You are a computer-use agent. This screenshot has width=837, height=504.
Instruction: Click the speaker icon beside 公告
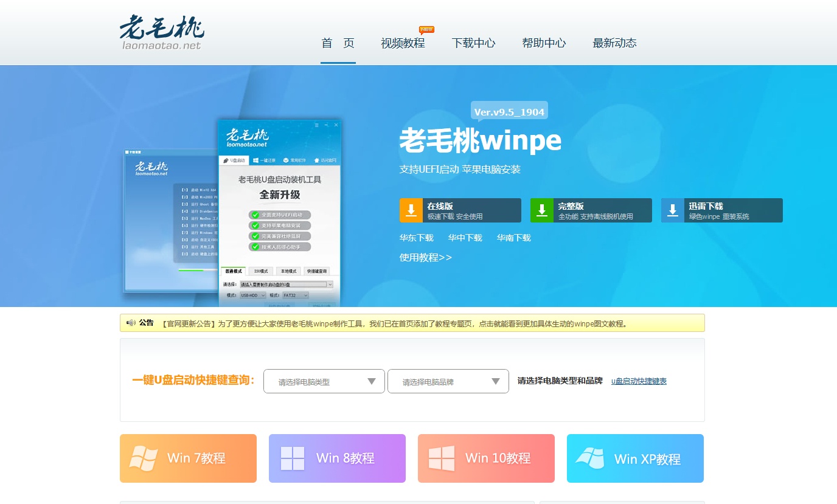point(131,323)
